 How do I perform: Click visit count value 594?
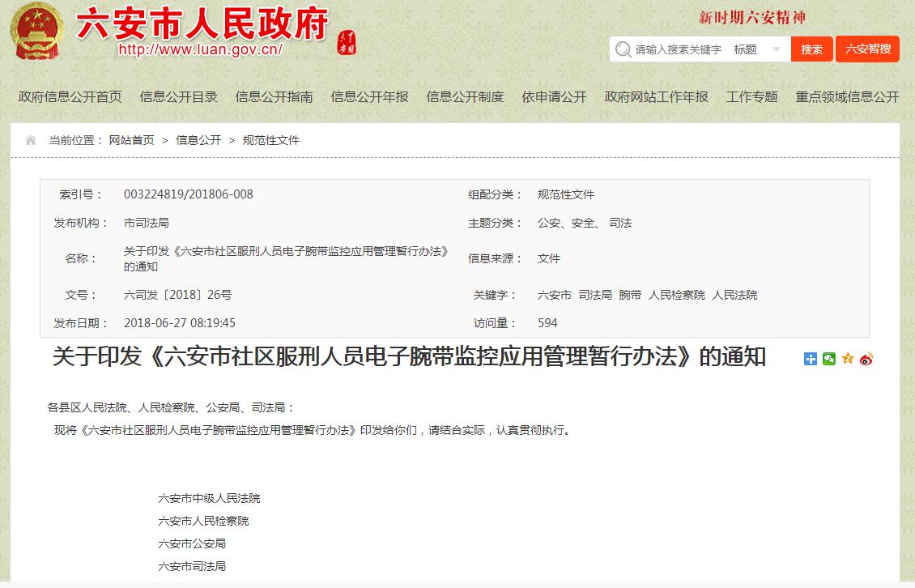click(547, 323)
